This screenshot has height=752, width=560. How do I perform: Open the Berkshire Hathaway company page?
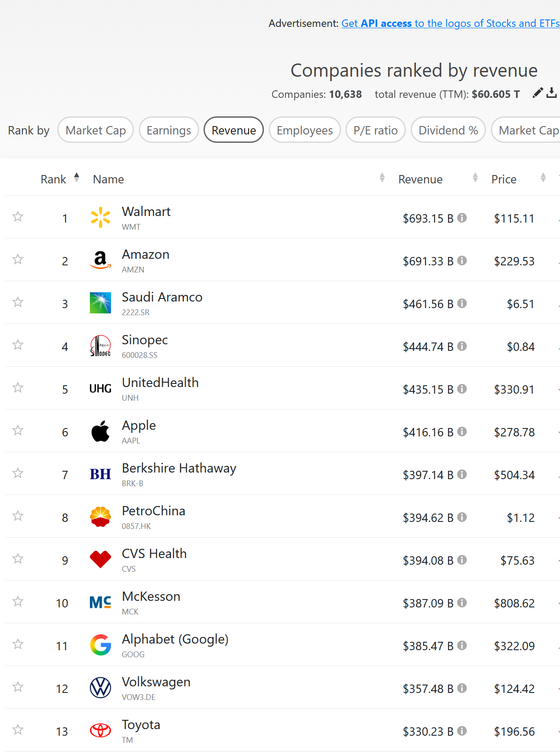tap(179, 468)
